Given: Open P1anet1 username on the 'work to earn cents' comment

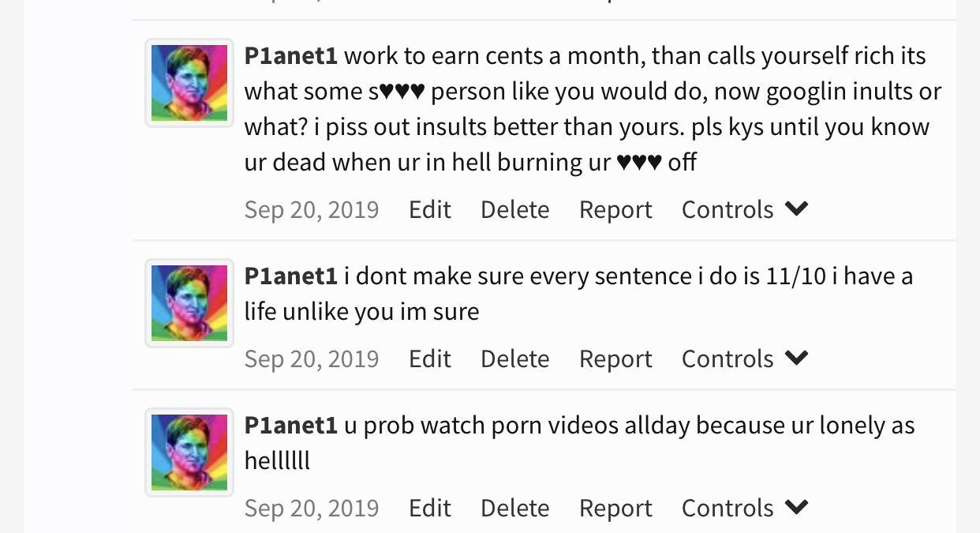Looking at the screenshot, I should [291, 56].
